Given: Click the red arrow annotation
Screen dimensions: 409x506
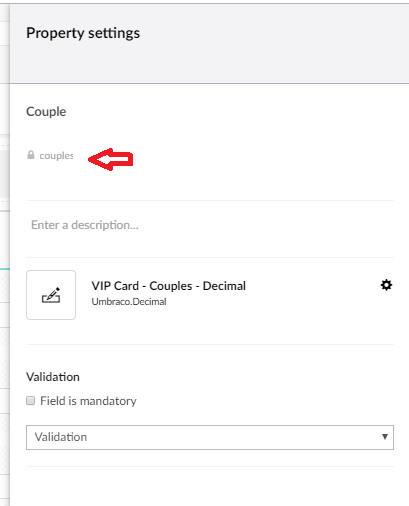Looking at the screenshot, I should [111, 159].
